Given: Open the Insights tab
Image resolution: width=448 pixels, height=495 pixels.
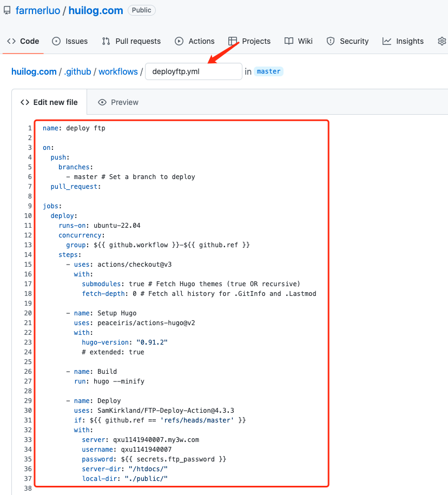Looking at the screenshot, I should (x=410, y=41).
